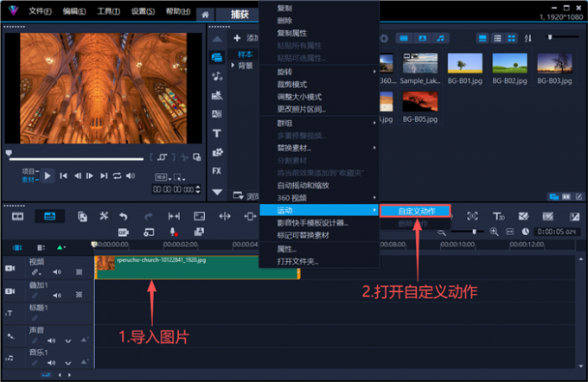Step forward one frame
The width and height of the screenshot is (588, 382).
[90, 175]
